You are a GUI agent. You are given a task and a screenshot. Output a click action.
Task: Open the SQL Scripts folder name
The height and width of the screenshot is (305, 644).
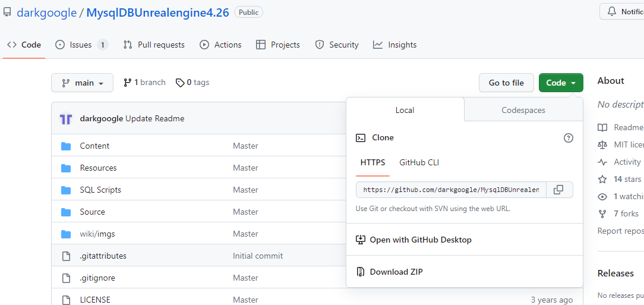coord(100,190)
